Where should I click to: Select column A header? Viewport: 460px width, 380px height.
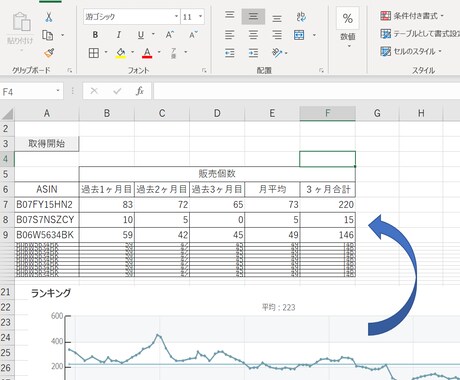point(47,114)
